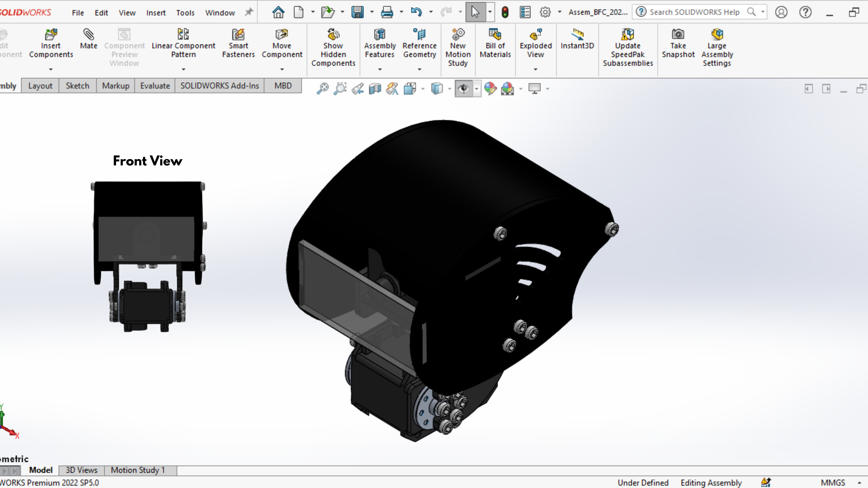
Task: Select the Move Component tool
Action: point(282,43)
